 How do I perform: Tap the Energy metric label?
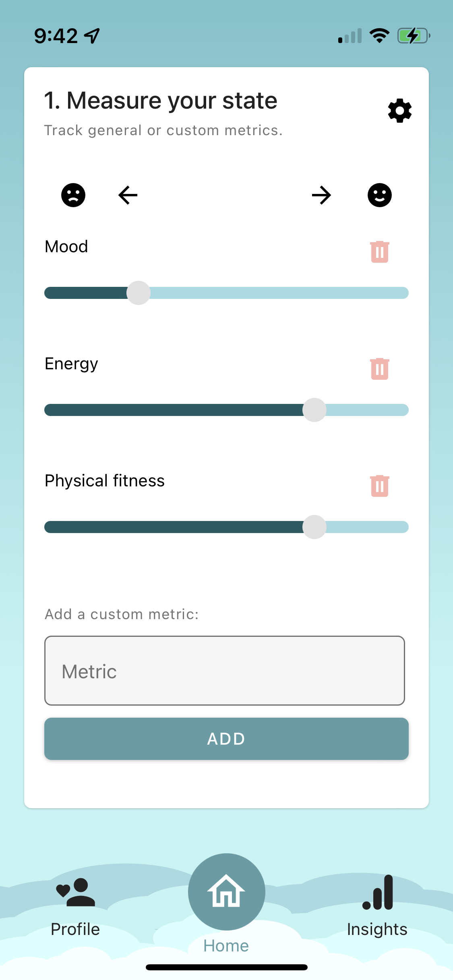(71, 364)
